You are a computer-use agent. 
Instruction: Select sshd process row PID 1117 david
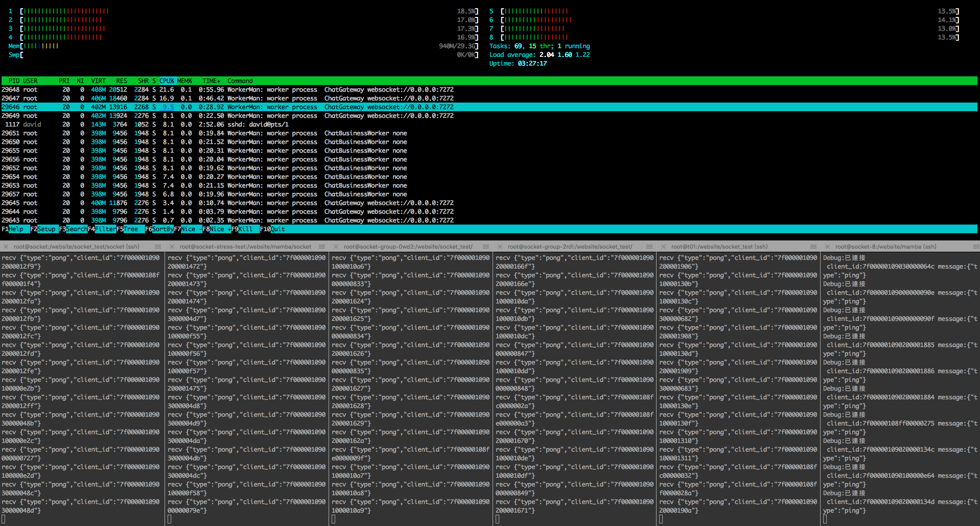(x=489, y=125)
